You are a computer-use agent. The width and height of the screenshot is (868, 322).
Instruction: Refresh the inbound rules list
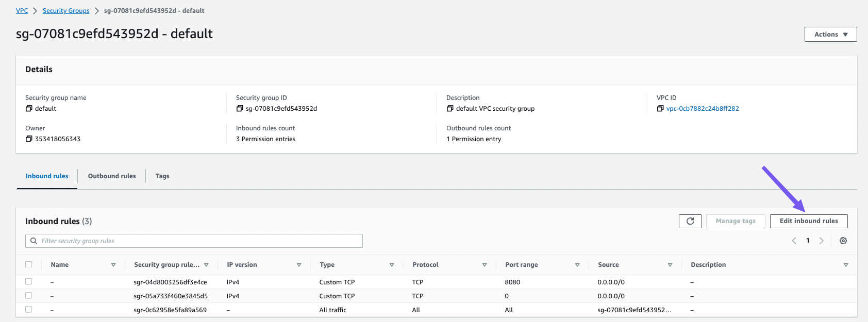690,221
